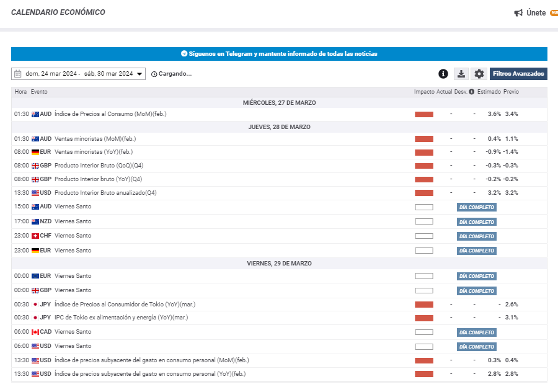Open the calendar information icon
The height and width of the screenshot is (392, 558).
pyautogui.click(x=443, y=74)
